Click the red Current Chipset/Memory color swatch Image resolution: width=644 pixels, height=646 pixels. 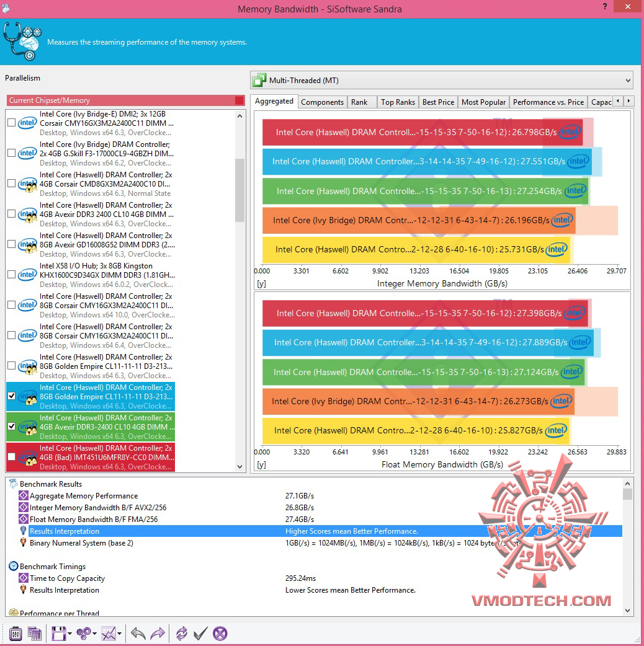239,100
